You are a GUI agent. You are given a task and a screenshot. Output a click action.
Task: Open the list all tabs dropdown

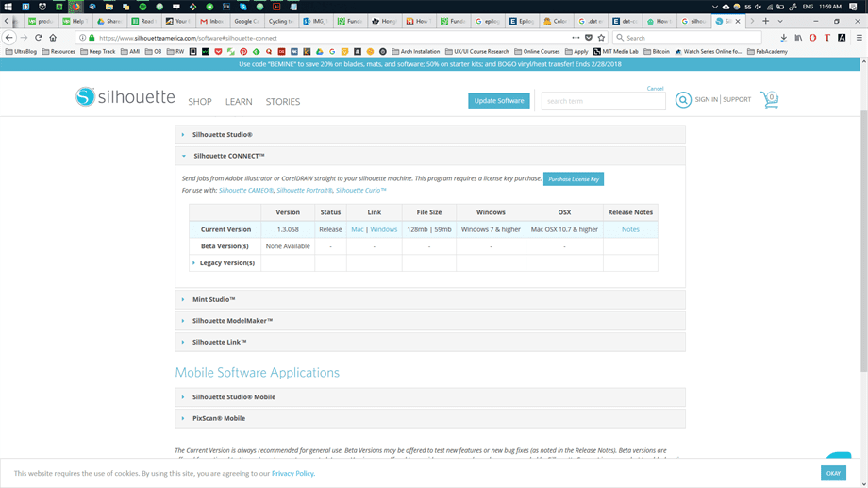[780, 21]
